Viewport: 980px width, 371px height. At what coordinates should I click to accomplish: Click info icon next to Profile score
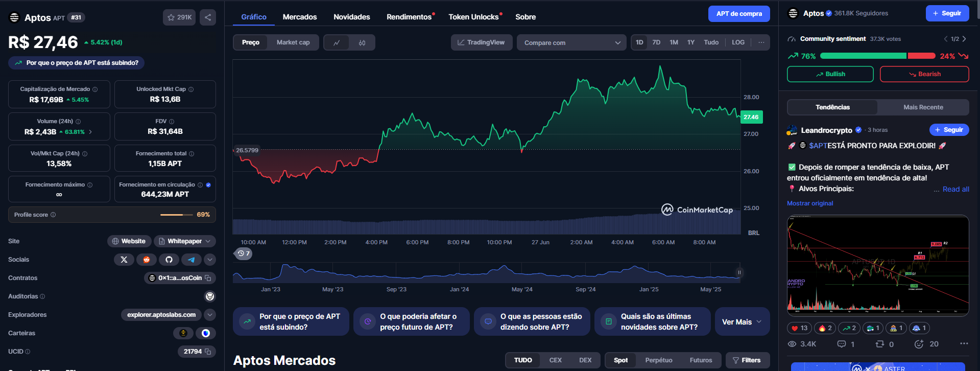click(x=53, y=215)
